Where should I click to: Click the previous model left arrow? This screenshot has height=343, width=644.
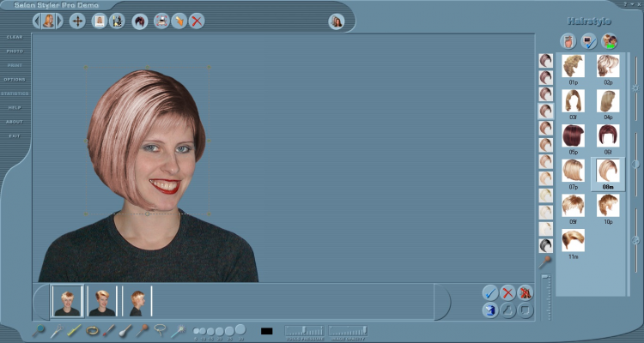[x=37, y=21]
